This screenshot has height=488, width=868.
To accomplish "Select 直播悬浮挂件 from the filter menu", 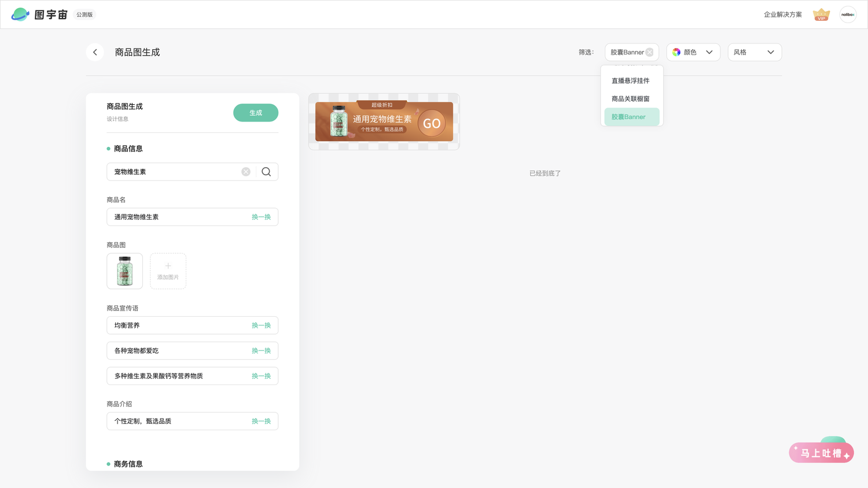I will tap(631, 81).
